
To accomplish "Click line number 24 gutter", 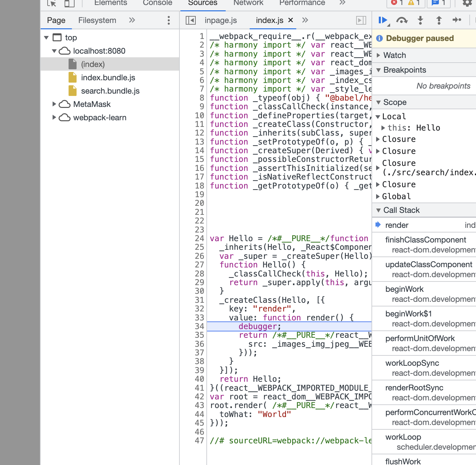I will tap(199, 238).
